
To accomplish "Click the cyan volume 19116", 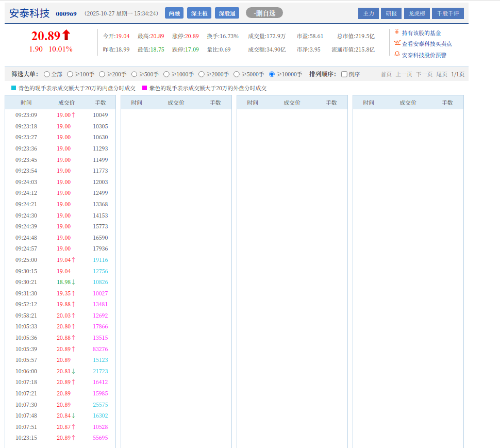I will tap(101, 260).
